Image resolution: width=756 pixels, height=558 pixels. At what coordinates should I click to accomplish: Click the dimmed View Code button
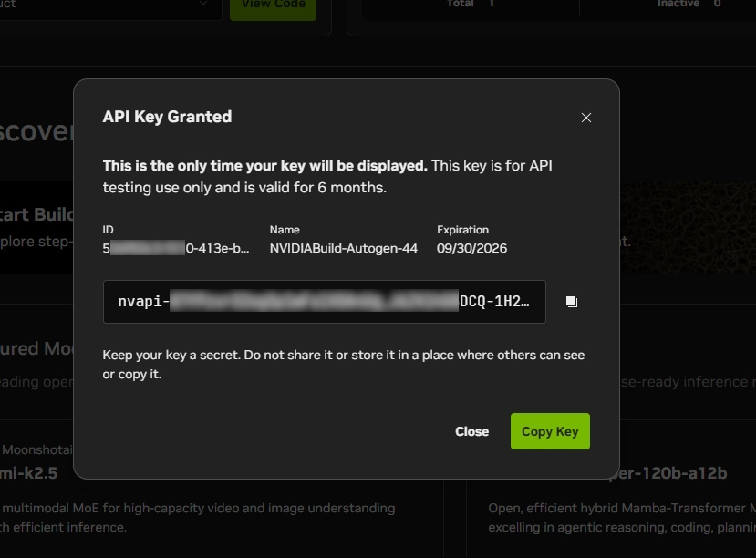[x=273, y=5]
